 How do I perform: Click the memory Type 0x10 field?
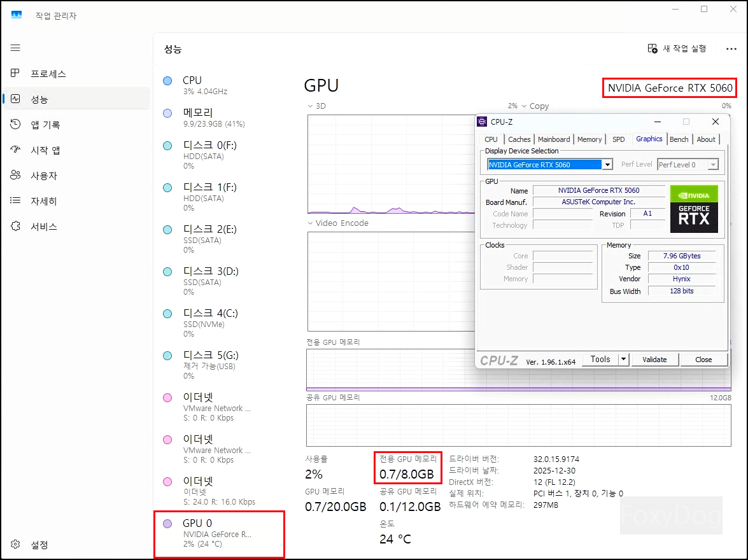coord(682,267)
